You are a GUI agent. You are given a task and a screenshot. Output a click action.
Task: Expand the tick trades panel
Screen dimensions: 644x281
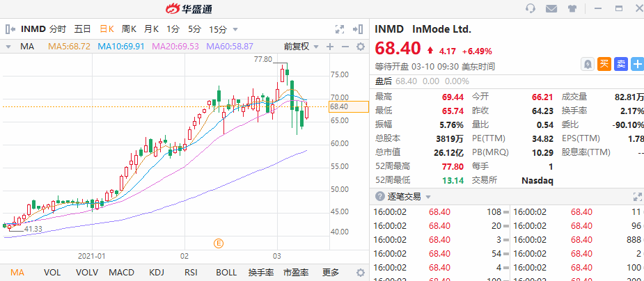coord(638,197)
